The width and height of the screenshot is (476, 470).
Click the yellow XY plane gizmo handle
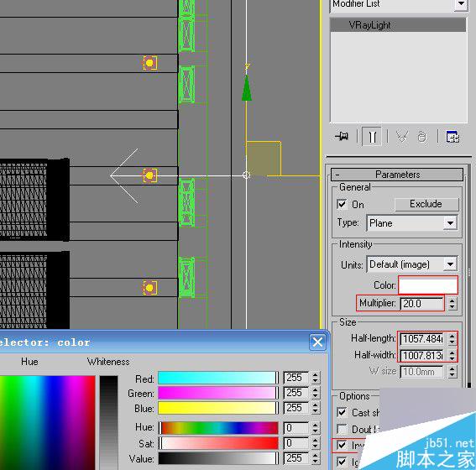click(264, 158)
